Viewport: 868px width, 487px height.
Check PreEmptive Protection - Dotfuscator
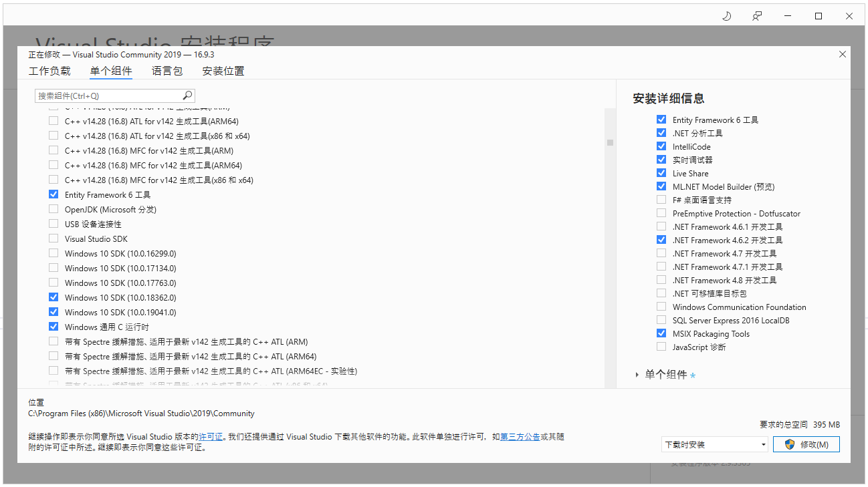pyautogui.click(x=661, y=213)
